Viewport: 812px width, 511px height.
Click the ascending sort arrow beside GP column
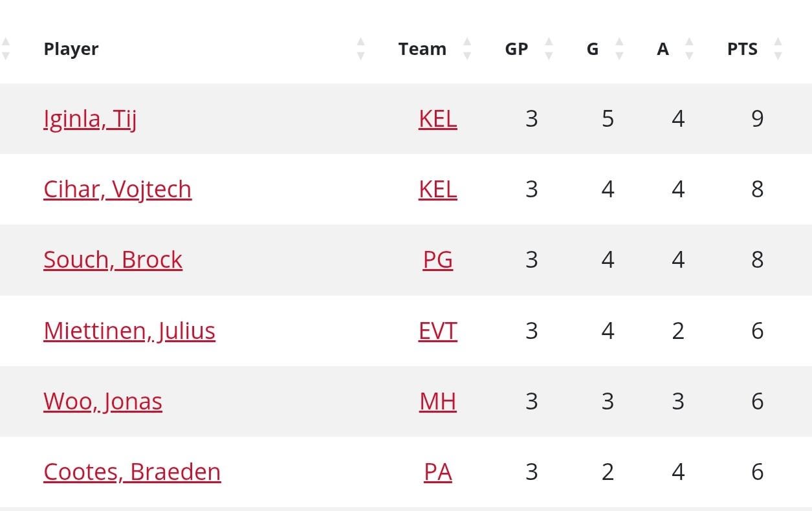point(549,43)
